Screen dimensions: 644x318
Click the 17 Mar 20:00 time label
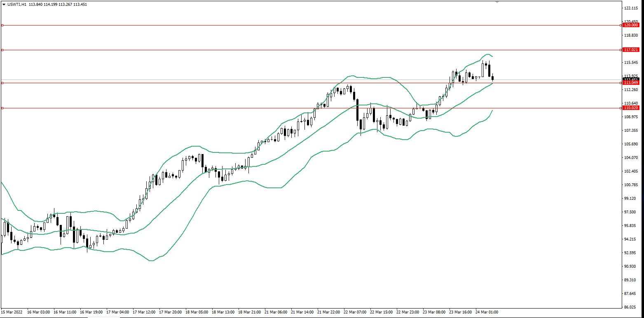(170, 312)
